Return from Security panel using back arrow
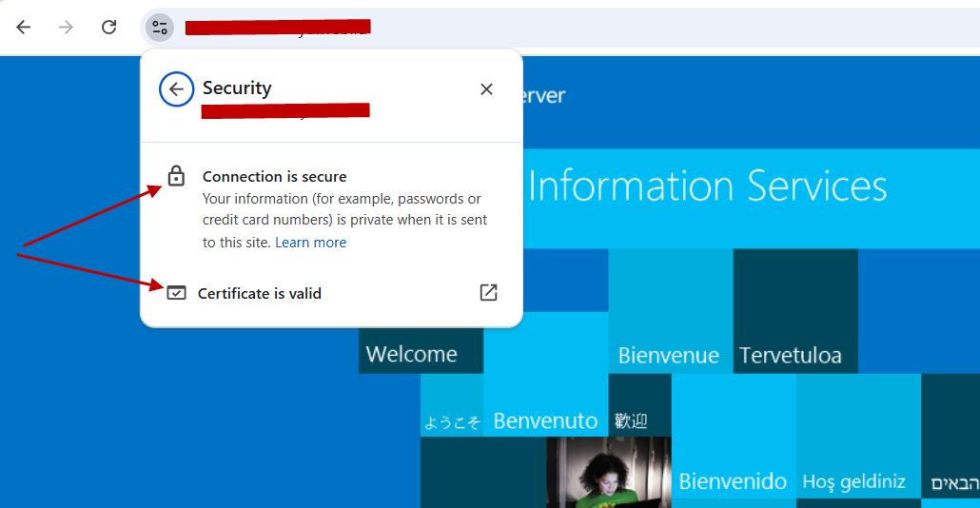Screen dimensions: 980x508 coord(176,89)
